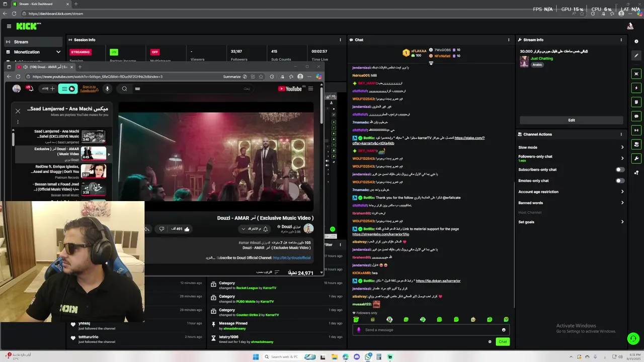Reload the YouTube browser page
Screen dimensions: 644x362
click(x=18, y=76)
